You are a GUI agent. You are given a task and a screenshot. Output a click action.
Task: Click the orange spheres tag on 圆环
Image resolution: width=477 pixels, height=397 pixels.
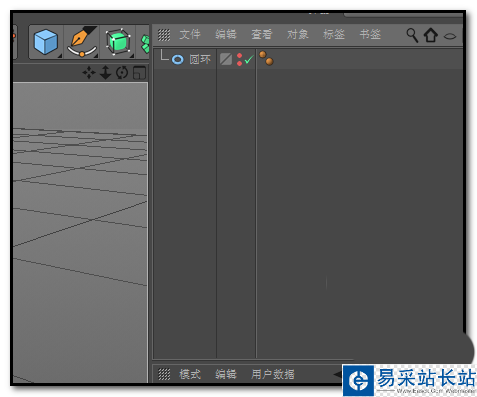tap(266, 58)
